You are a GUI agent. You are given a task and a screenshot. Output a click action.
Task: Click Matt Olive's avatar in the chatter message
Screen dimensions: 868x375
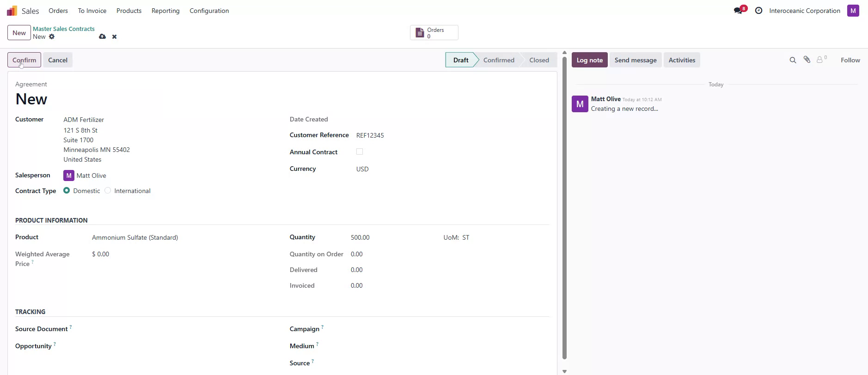coord(580,104)
